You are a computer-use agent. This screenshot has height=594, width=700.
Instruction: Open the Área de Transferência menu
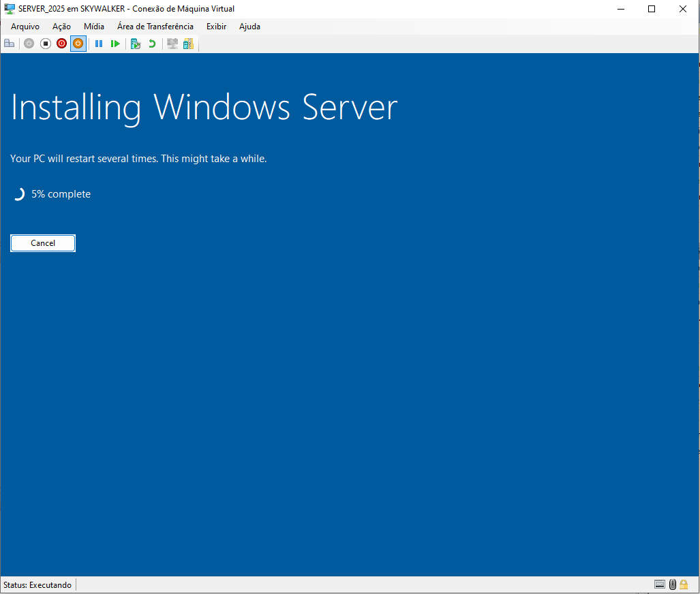(x=155, y=27)
